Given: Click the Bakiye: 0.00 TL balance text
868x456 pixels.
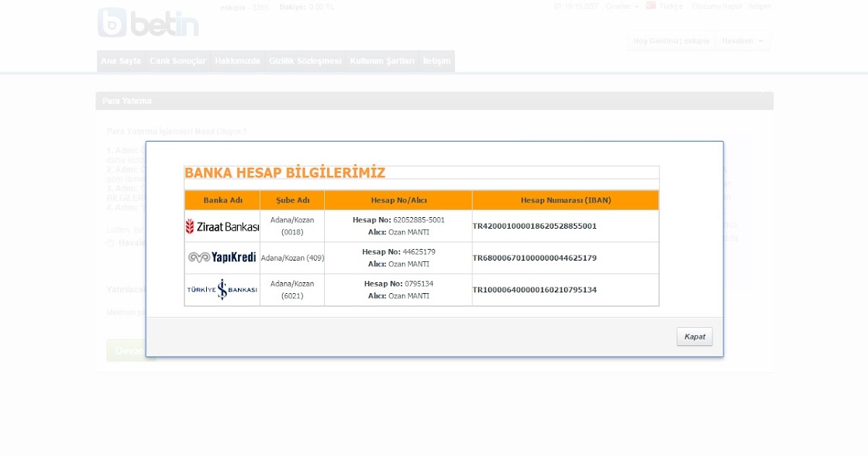Looking at the screenshot, I should pos(307,7).
